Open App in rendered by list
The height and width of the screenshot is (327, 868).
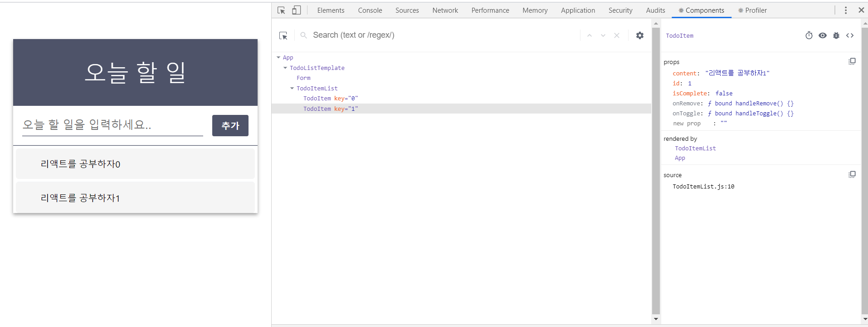click(x=680, y=158)
